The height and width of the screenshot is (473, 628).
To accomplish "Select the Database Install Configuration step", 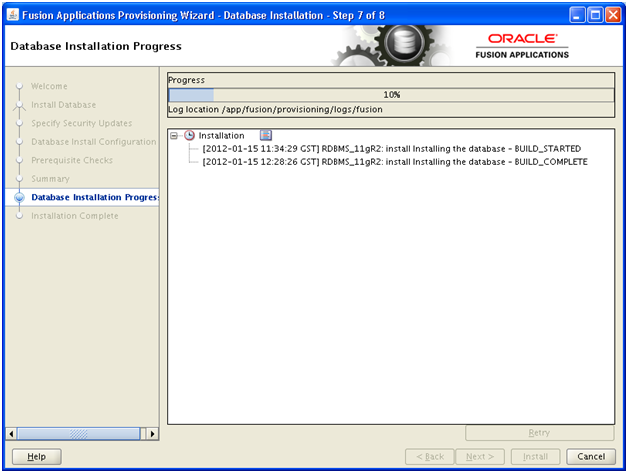I will point(94,142).
